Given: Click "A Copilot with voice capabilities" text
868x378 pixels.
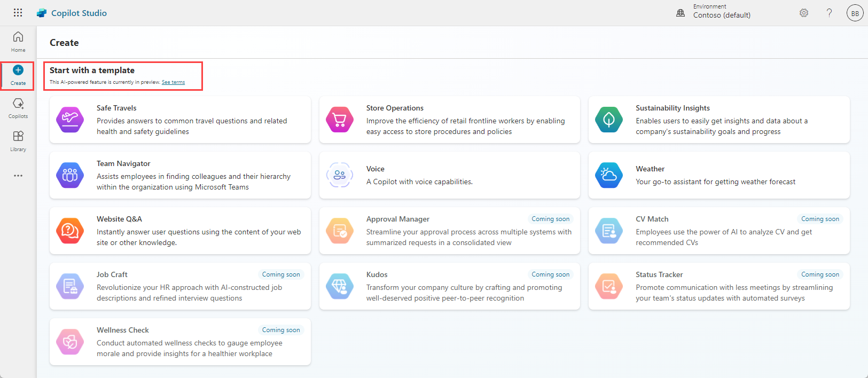Looking at the screenshot, I should point(419,182).
